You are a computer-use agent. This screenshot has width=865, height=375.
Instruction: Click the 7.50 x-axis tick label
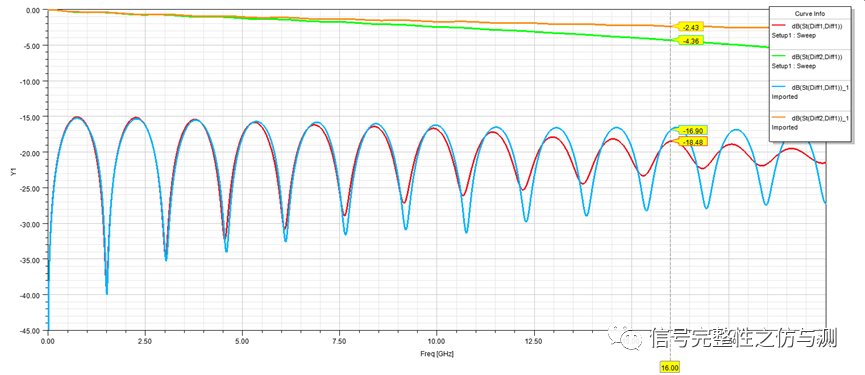tap(339, 341)
